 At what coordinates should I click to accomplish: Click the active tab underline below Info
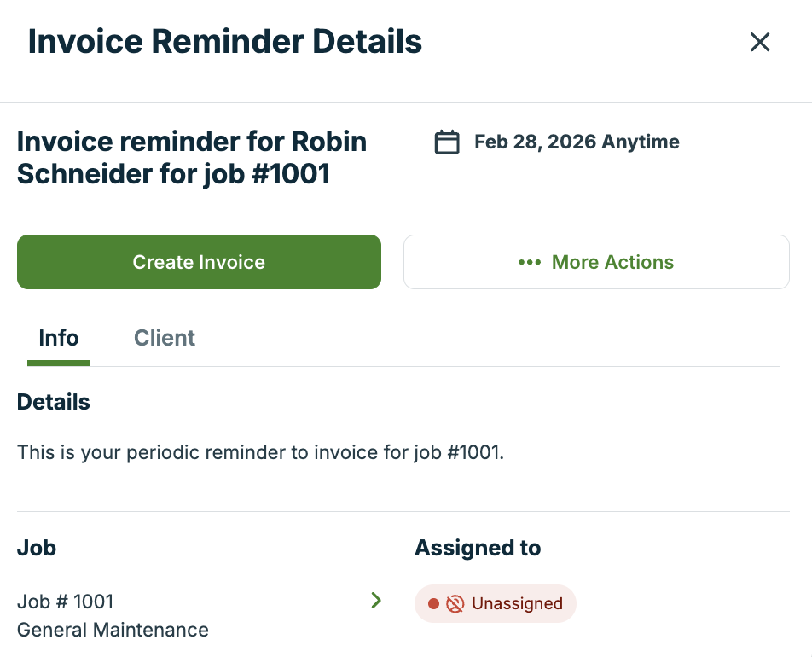58,362
